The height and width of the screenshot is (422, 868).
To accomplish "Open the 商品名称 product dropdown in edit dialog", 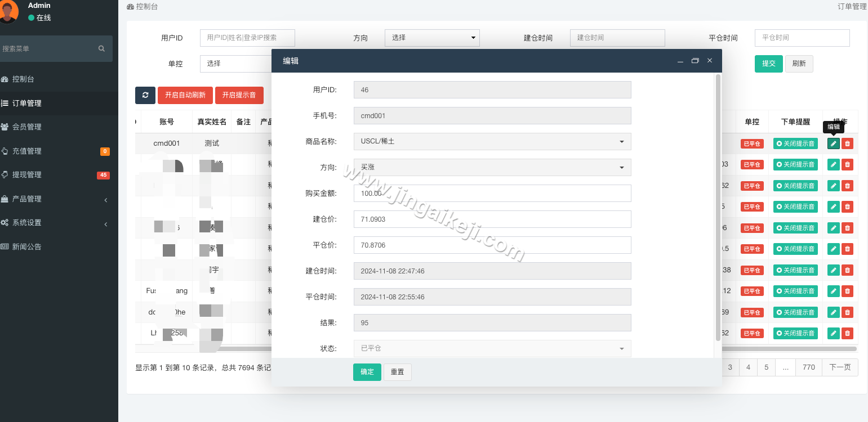I will 492,141.
